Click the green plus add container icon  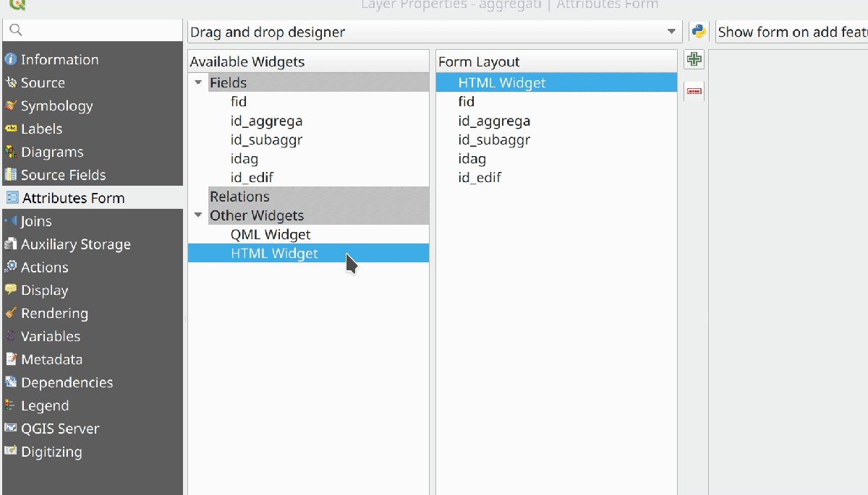(x=694, y=60)
